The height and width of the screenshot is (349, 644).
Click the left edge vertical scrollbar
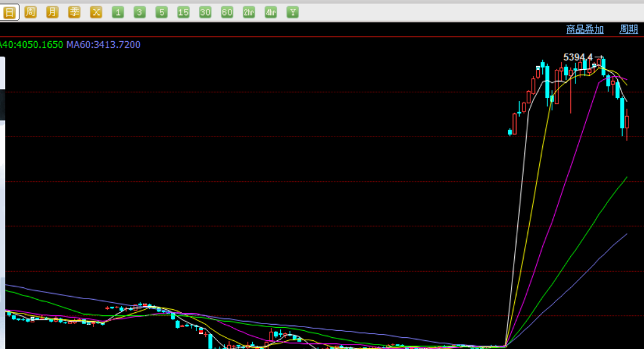coord(2,187)
